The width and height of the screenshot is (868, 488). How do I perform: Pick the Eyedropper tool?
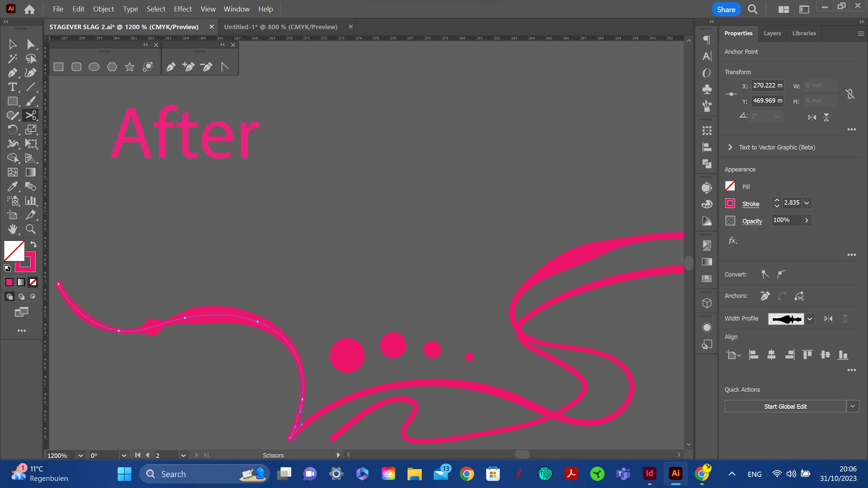point(13,186)
